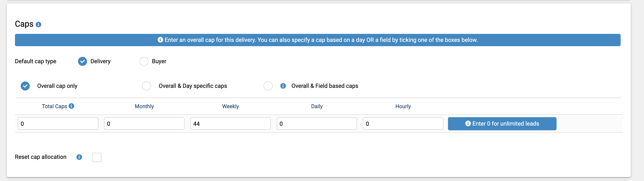
Task: Choose Overall & Field based caps radio
Action: [x=268, y=86]
